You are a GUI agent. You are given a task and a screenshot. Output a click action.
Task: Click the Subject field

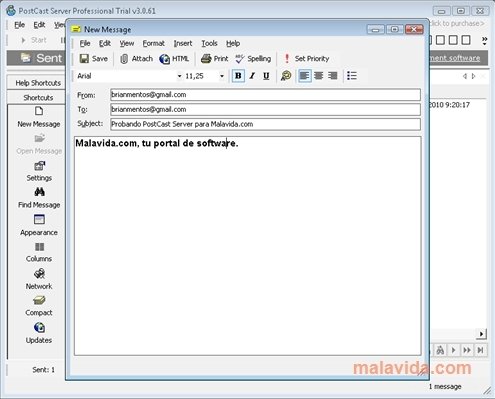pos(265,124)
